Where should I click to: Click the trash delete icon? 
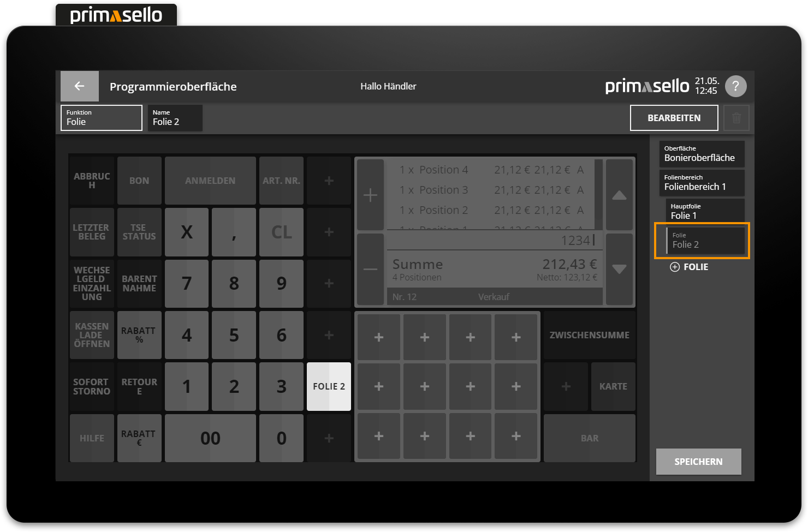tap(736, 118)
